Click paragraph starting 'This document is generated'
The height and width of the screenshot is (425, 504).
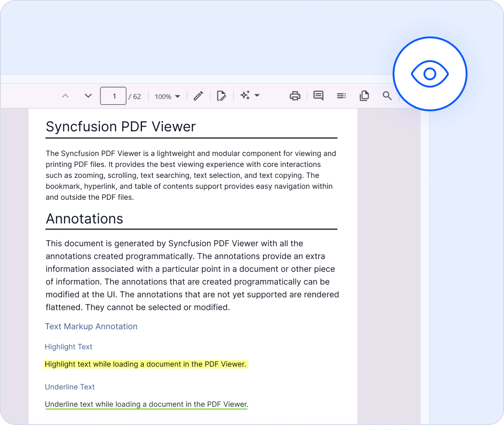pos(192,275)
